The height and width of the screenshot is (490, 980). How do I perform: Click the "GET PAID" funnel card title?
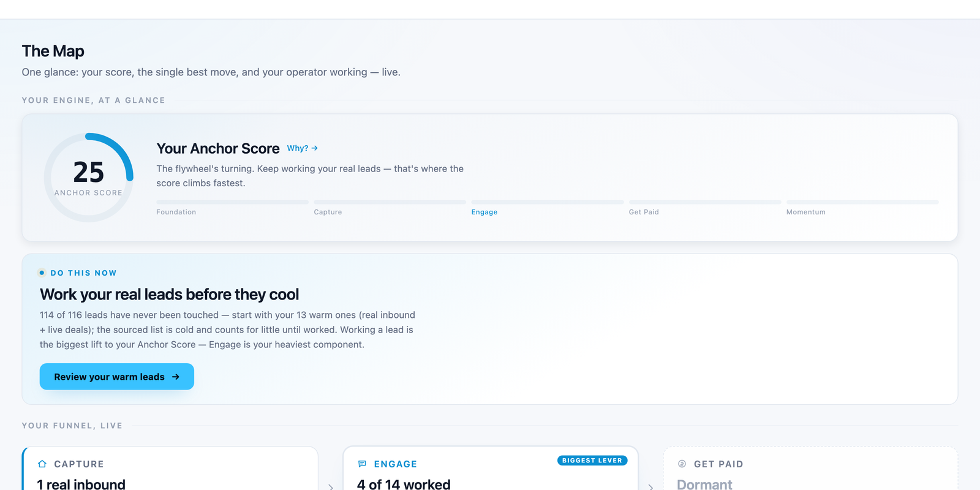[x=718, y=464]
